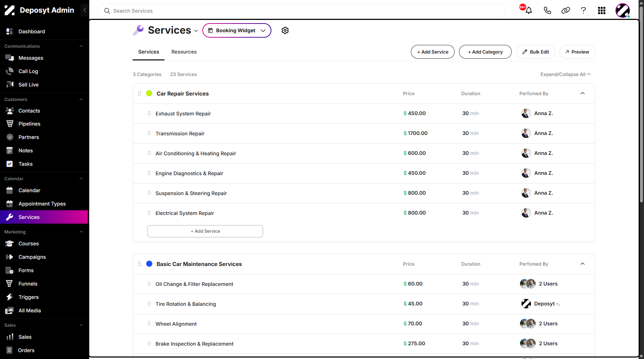Collapse Communications sidebar section
Image resolution: width=644 pixels, height=359 pixels.
(x=81, y=46)
